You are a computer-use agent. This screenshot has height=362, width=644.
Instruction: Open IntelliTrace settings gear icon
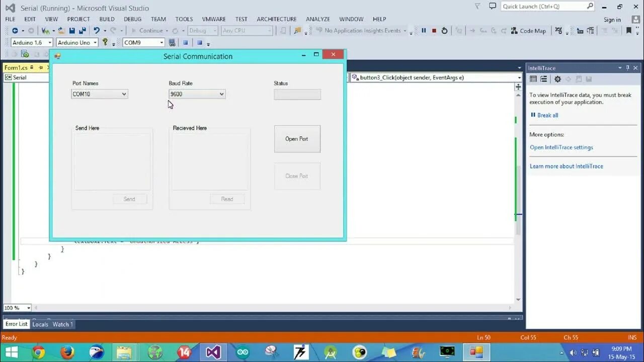(x=557, y=79)
